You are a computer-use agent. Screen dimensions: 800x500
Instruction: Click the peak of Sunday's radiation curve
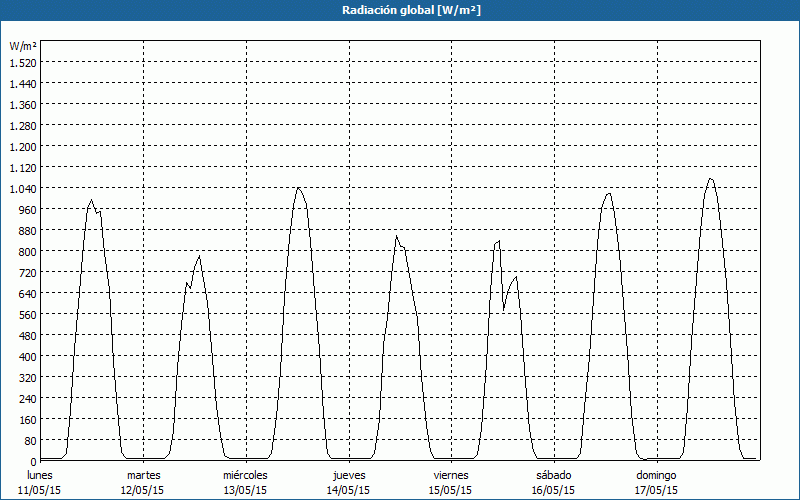(x=710, y=179)
